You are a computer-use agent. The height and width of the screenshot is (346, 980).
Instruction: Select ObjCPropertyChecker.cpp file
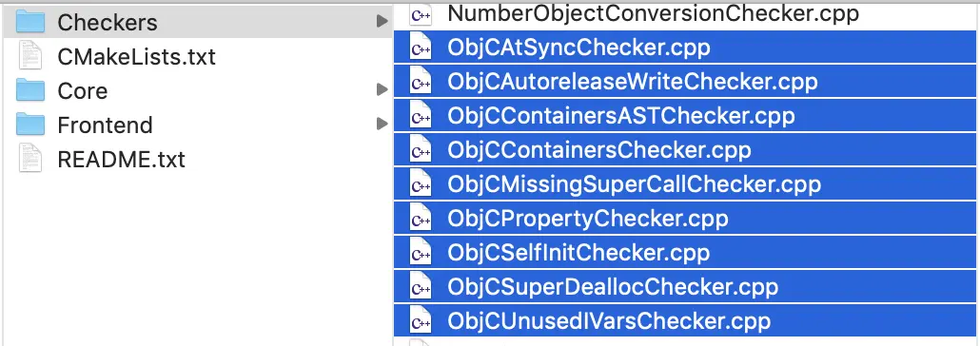[x=685, y=219]
